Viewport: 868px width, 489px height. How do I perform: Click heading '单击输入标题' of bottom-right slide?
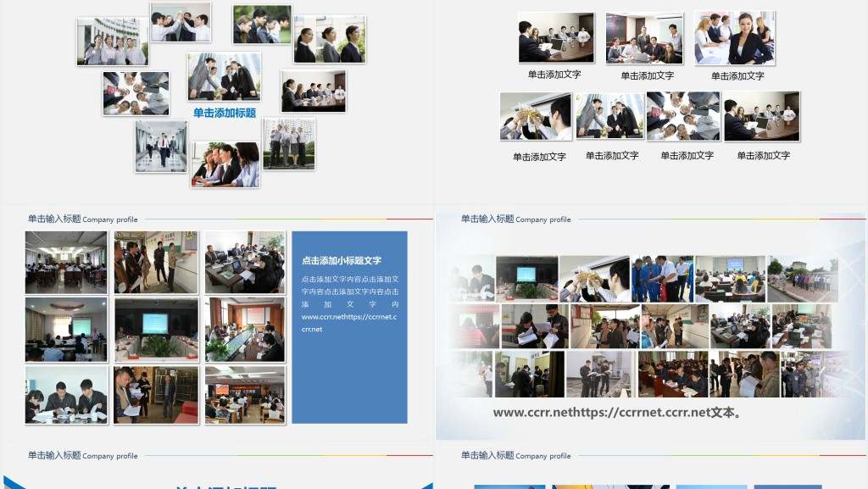pyautogui.click(x=487, y=455)
